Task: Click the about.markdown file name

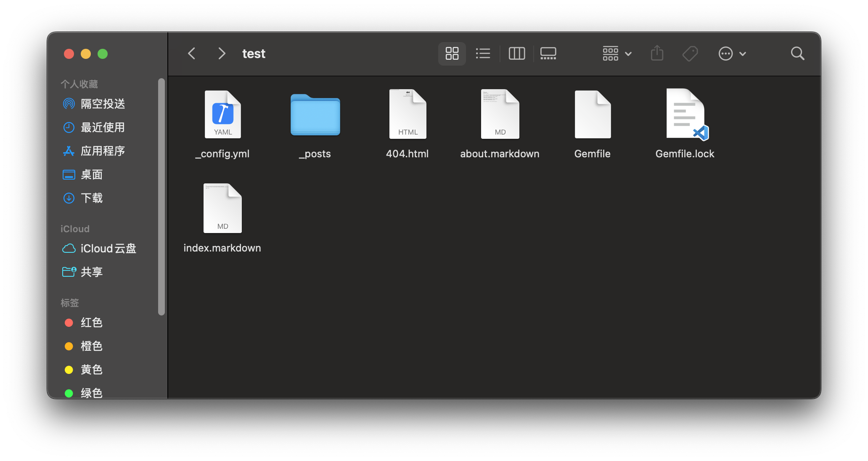Action: point(500,154)
